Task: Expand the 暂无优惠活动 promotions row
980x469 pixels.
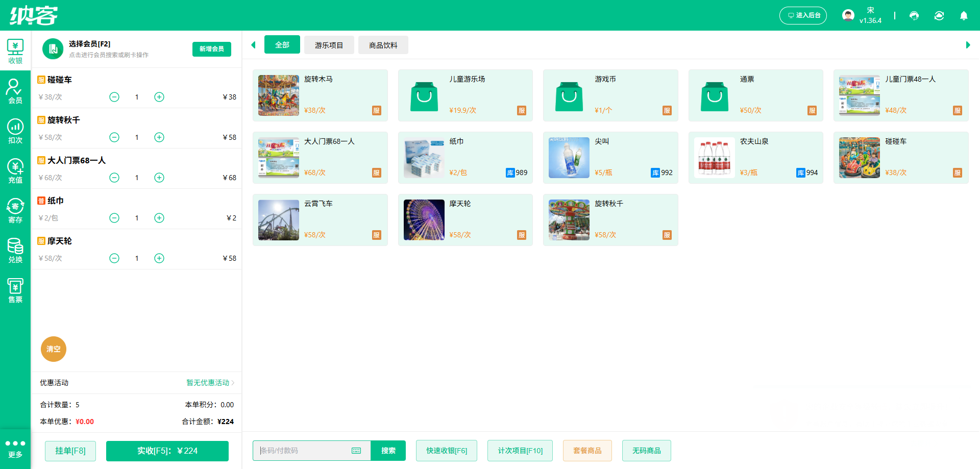Action: coord(137,383)
